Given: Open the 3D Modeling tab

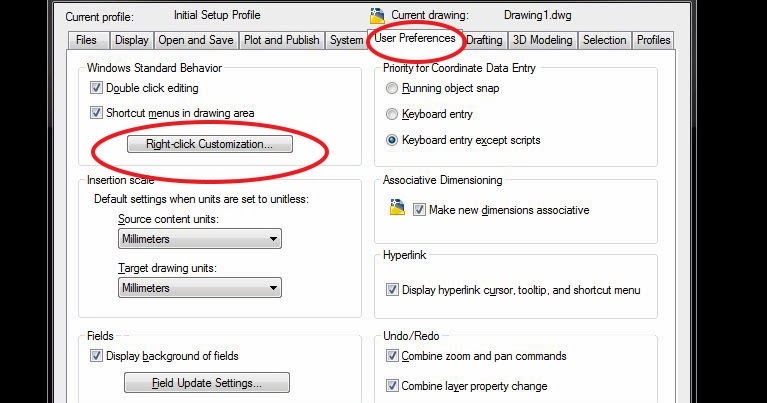Looking at the screenshot, I should pos(542,40).
